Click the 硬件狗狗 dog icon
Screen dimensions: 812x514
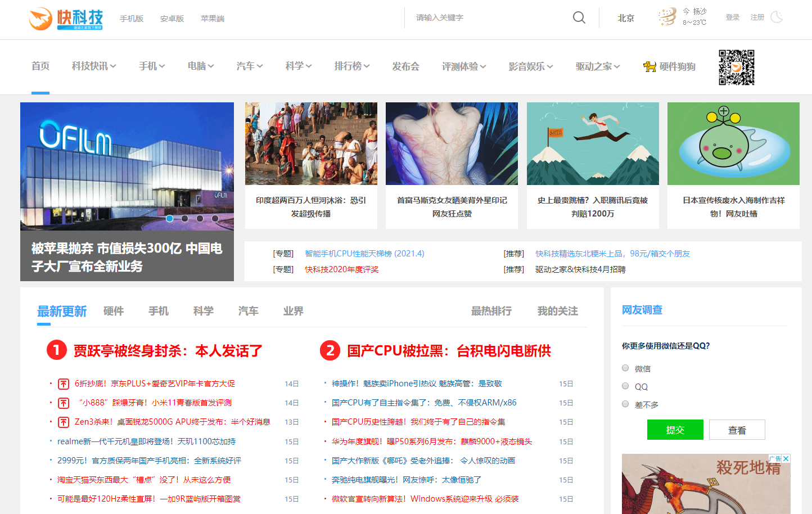point(649,66)
